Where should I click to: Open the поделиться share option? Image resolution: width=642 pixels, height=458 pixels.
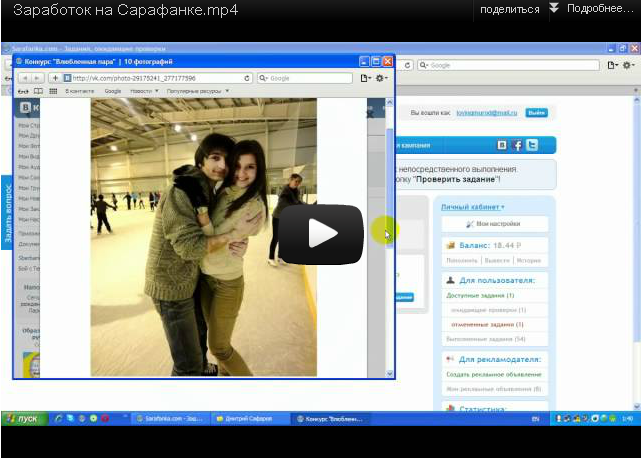click(x=510, y=9)
